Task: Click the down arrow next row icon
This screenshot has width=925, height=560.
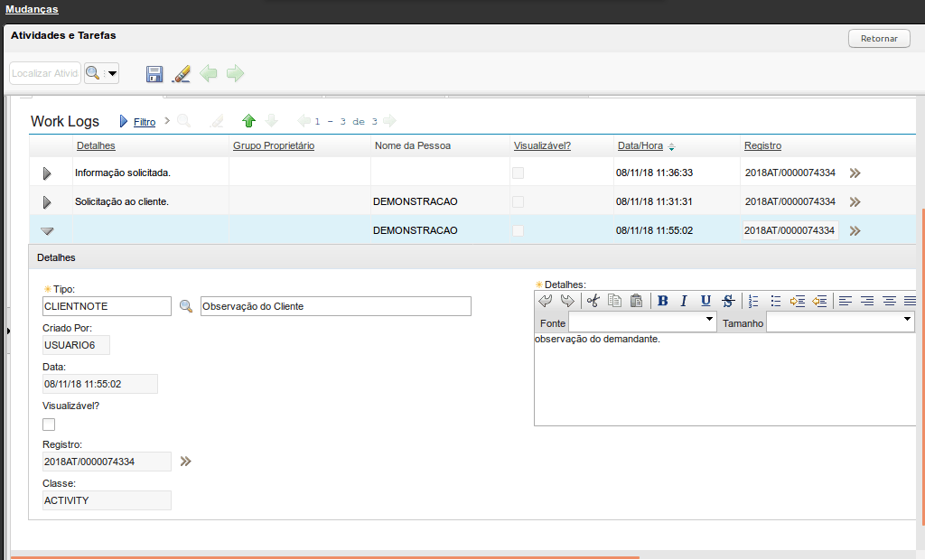Action: point(271,121)
